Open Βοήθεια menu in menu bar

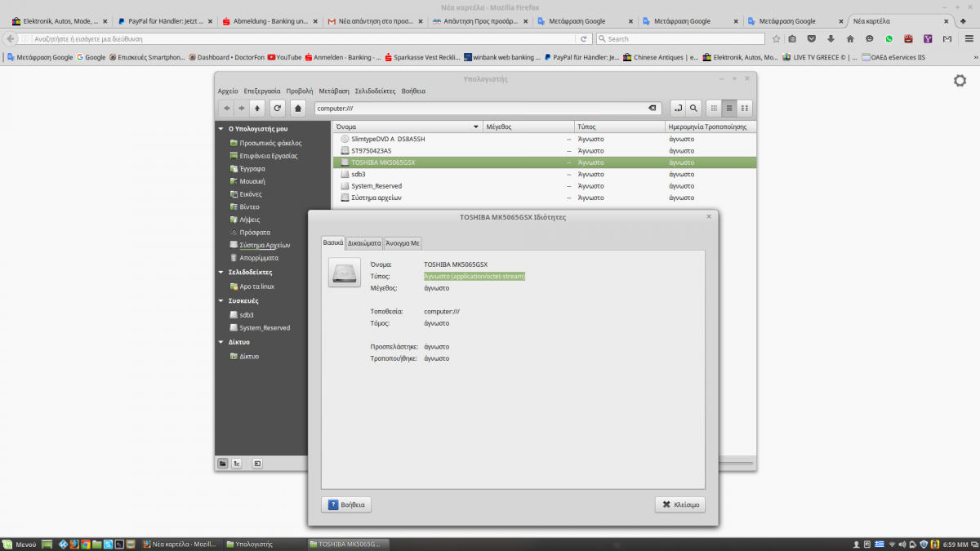[413, 91]
